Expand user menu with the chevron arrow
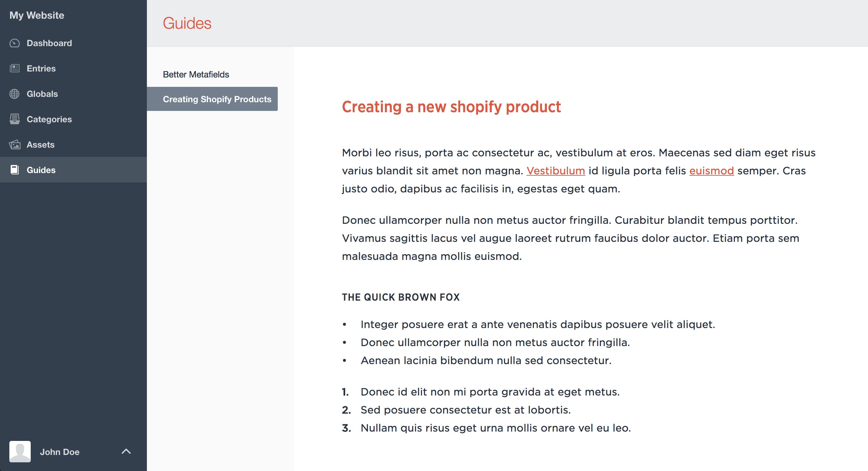This screenshot has height=471, width=868. tap(126, 451)
